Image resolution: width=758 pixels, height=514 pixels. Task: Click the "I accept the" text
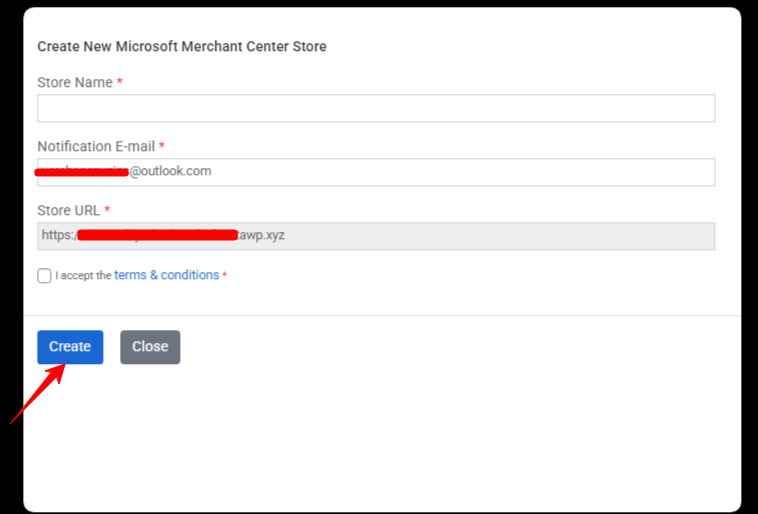pos(83,276)
